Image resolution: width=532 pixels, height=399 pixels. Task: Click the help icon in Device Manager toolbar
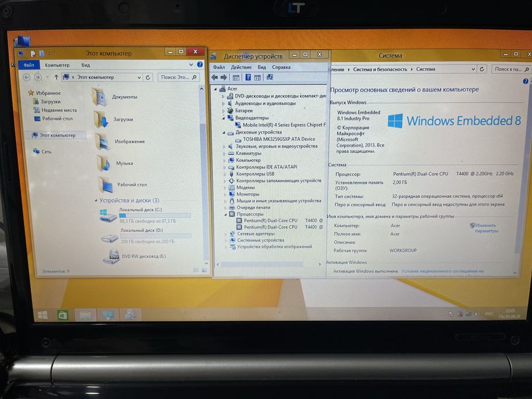pyautogui.click(x=248, y=78)
